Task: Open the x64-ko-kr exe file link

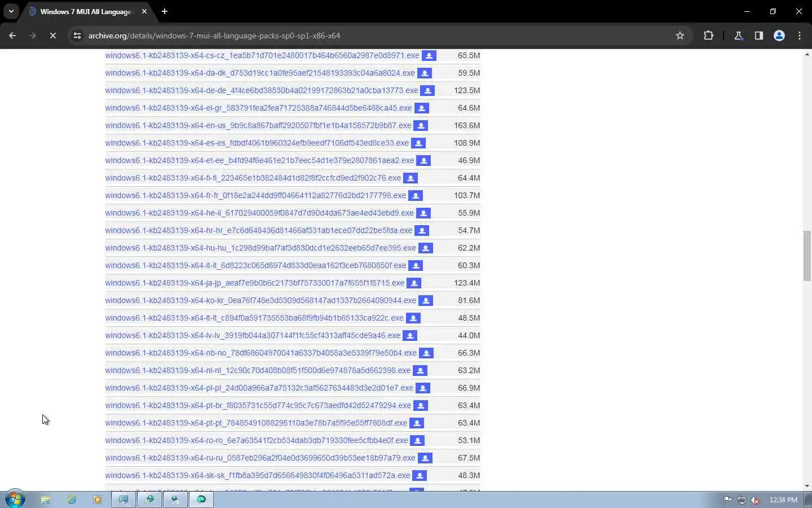Action: [261, 300]
